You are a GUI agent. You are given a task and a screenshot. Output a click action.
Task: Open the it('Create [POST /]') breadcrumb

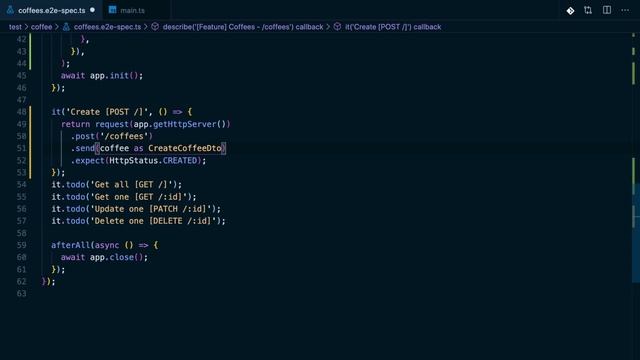click(393, 27)
